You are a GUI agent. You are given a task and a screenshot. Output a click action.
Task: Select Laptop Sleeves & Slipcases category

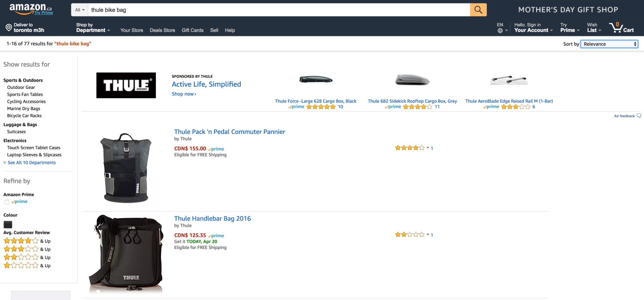coord(34,155)
